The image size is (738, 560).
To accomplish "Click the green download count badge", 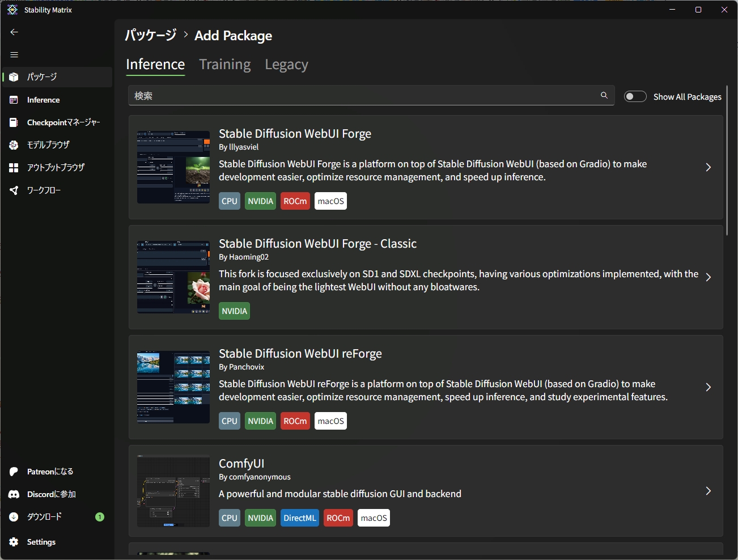I will tap(100, 517).
